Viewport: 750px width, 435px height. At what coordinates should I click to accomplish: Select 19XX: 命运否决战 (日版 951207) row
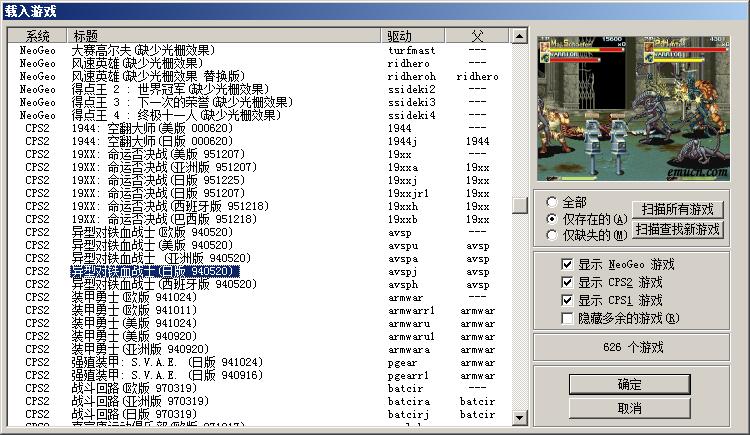(258, 193)
